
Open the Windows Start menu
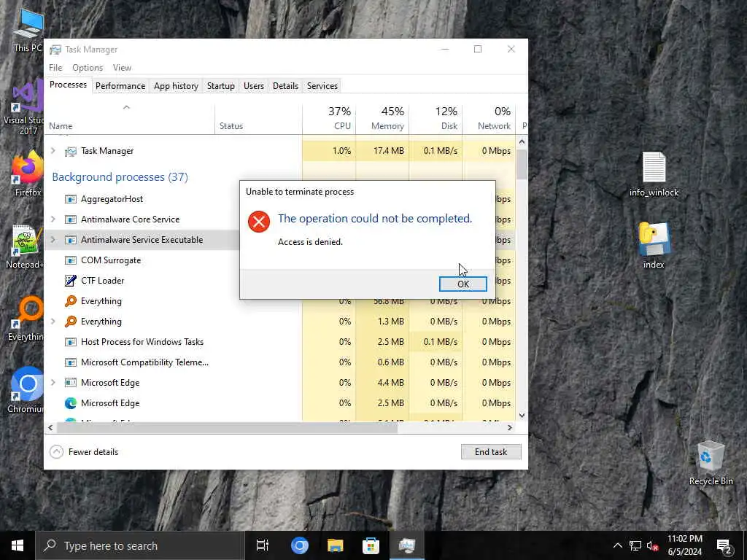tap(18, 545)
